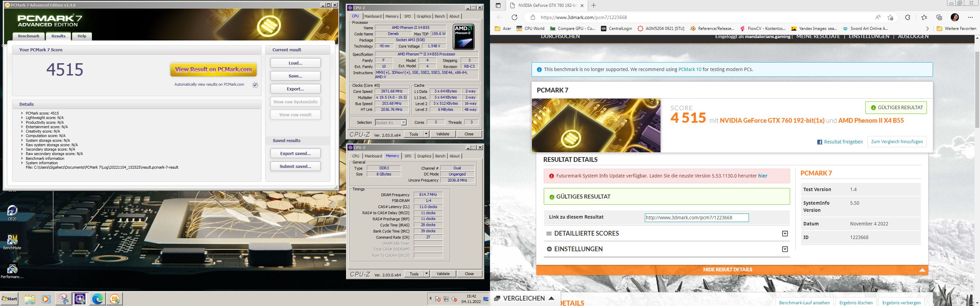The image size is (980, 306).
Task: Open Edge Collections icon
Action: coord(939,17)
